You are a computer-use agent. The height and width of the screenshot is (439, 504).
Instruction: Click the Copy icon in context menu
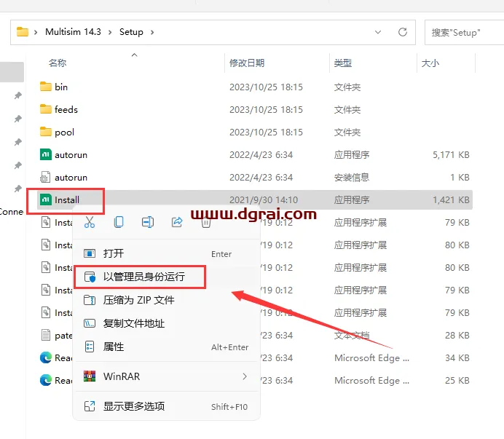click(119, 222)
